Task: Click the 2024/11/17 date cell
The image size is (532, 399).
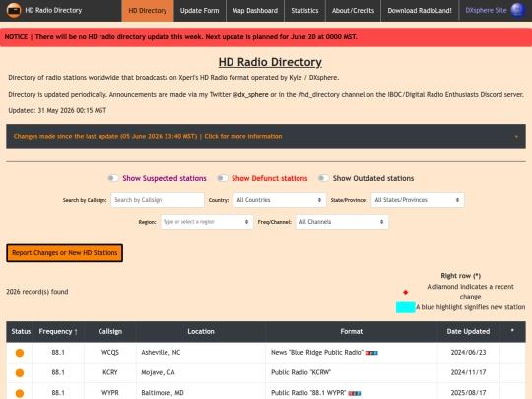Action: (x=468, y=372)
